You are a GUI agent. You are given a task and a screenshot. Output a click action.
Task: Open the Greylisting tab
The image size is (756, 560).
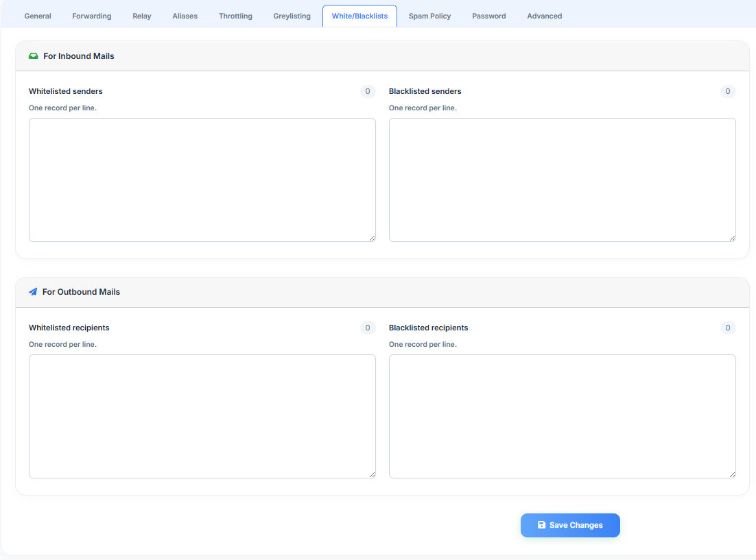coord(292,16)
